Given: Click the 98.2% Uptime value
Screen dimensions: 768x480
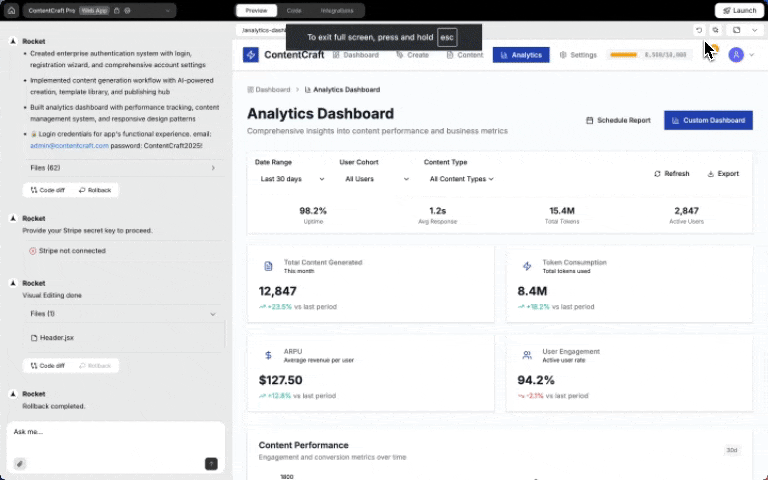Looking at the screenshot, I should (313, 211).
